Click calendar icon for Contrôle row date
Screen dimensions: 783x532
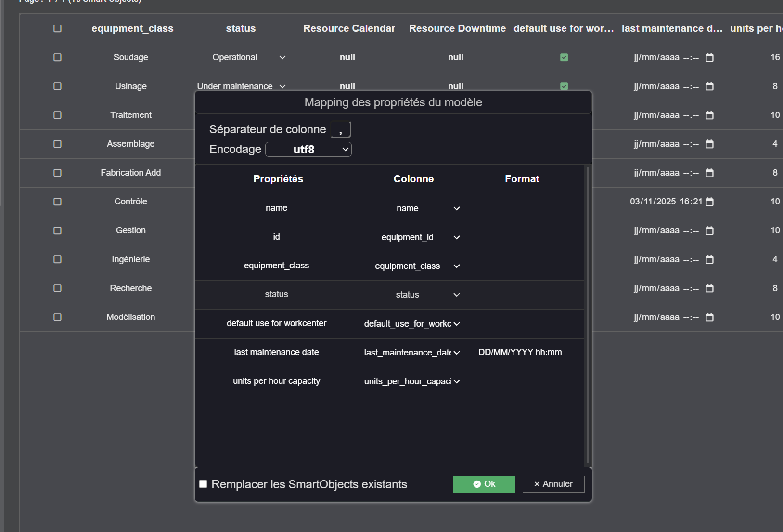[x=709, y=202]
